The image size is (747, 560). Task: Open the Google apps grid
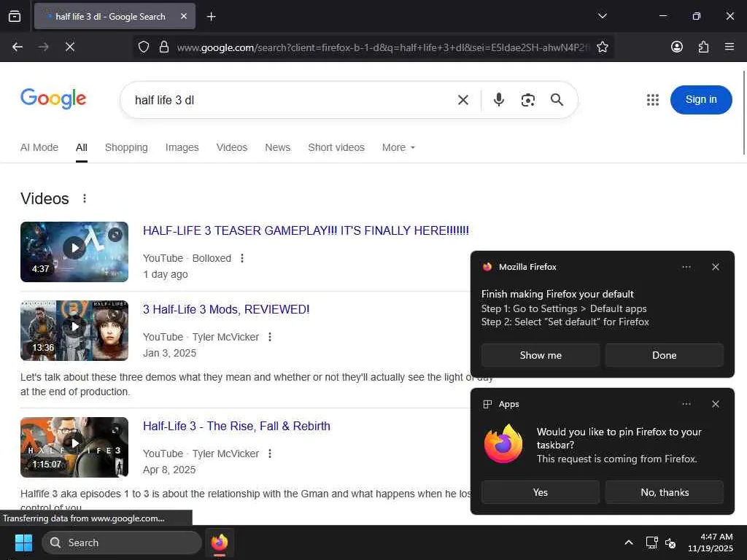point(653,99)
